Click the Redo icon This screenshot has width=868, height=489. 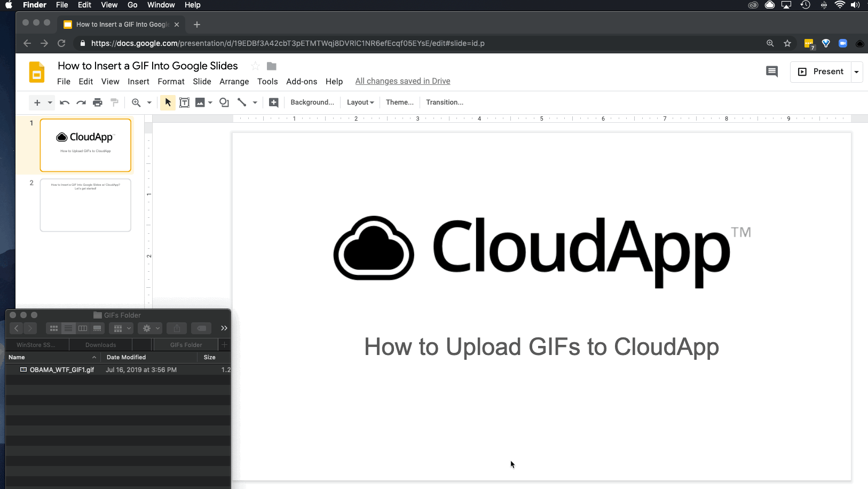pyautogui.click(x=81, y=102)
